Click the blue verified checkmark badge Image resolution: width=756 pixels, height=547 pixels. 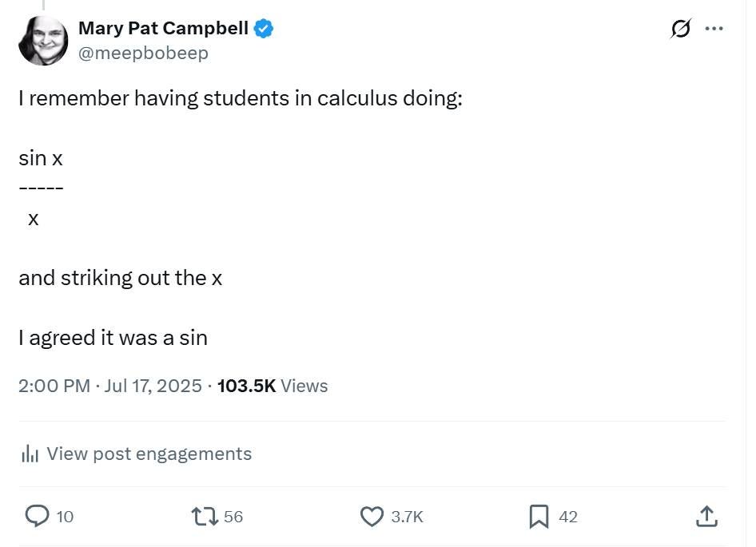tap(263, 28)
